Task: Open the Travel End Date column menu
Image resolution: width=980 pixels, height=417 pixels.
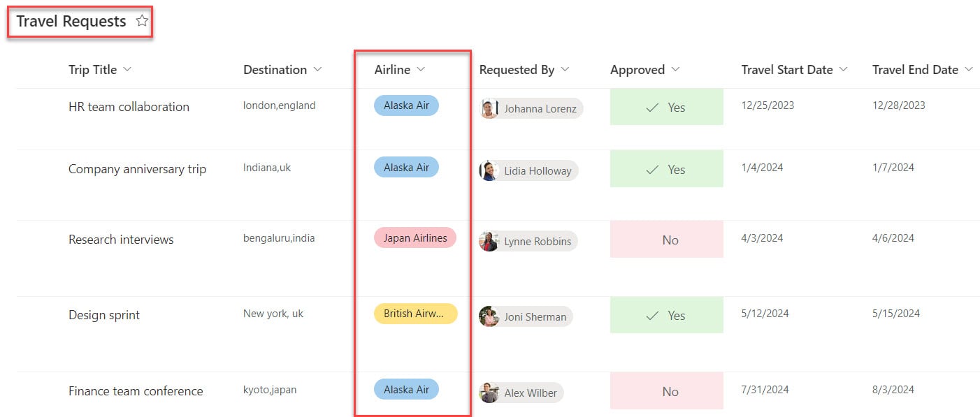Action: point(968,69)
